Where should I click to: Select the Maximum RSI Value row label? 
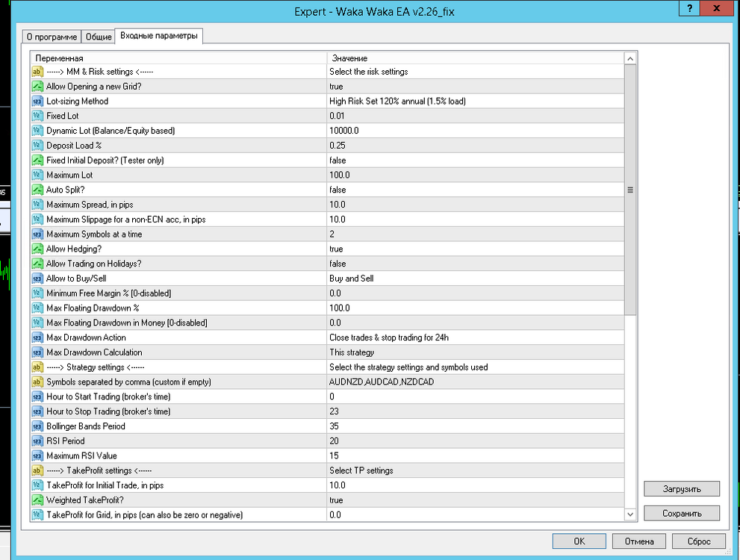81,455
